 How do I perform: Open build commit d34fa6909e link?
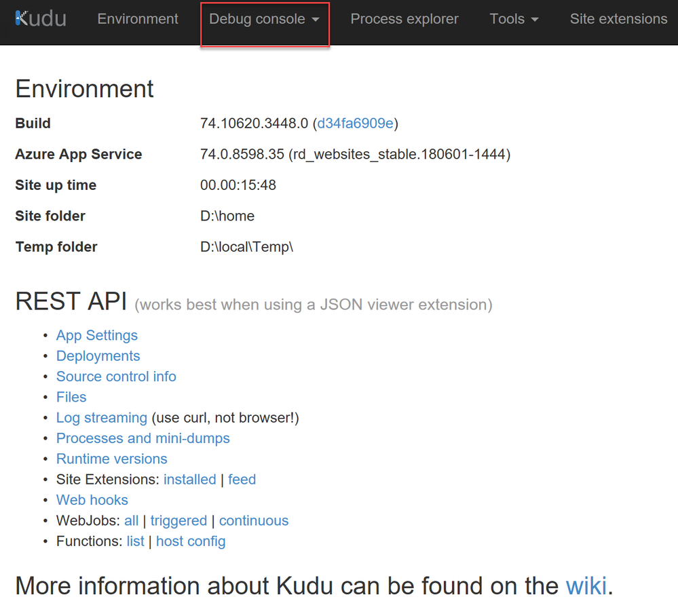pos(355,123)
